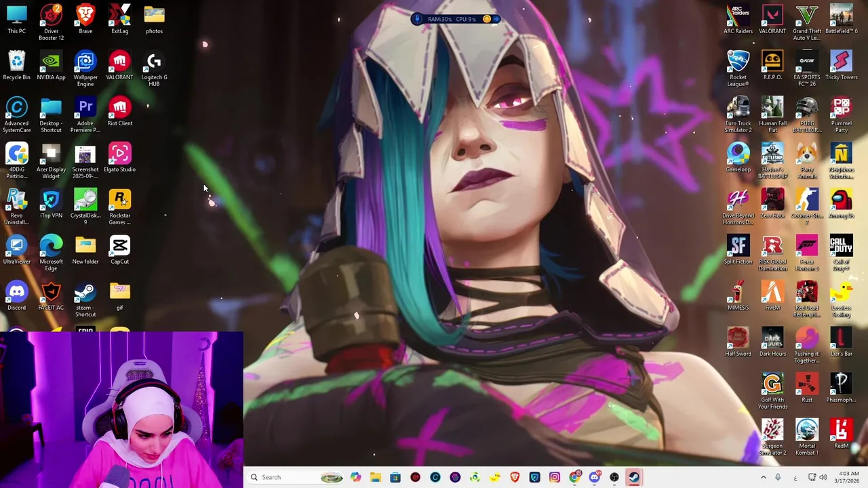
Task: Open Phasmophobia desktop icon
Action: (841, 388)
